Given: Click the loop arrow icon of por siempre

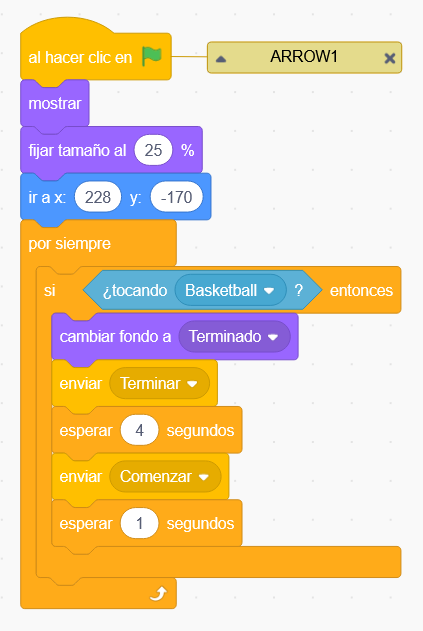Looking at the screenshot, I should click(x=158, y=594).
